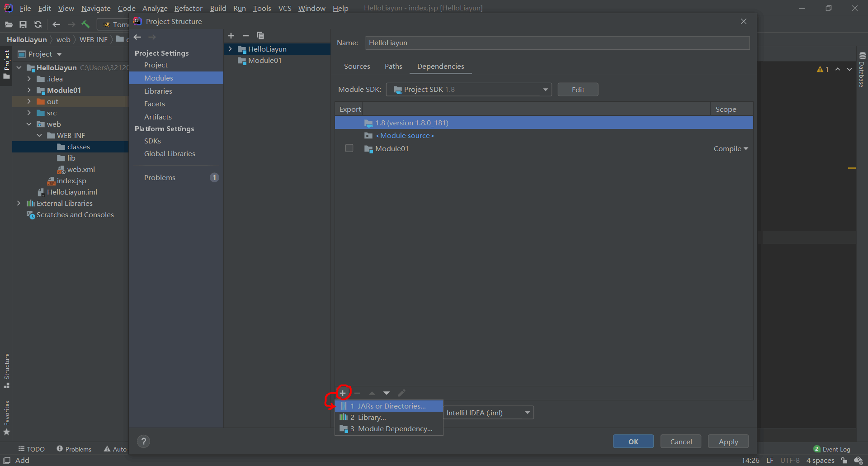Open Event Log from status bar
The height and width of the screenshot is (466, 868).
point(832,449)
